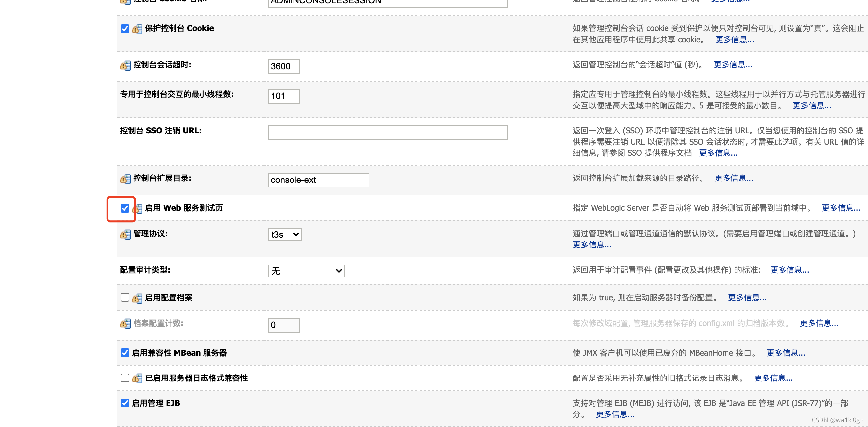The image size is (868, 427).
Task: Click restart-required icon beside 控制台扩展目录
Action: 125,179
